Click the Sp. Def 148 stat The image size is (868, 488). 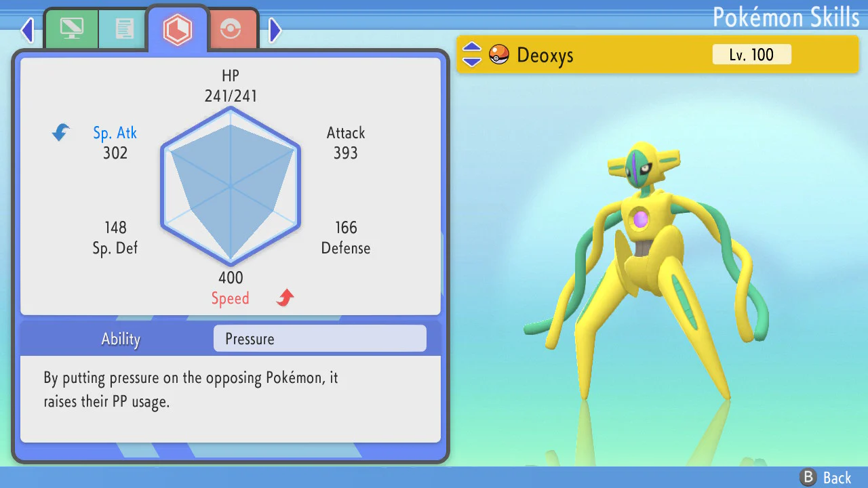115,238
